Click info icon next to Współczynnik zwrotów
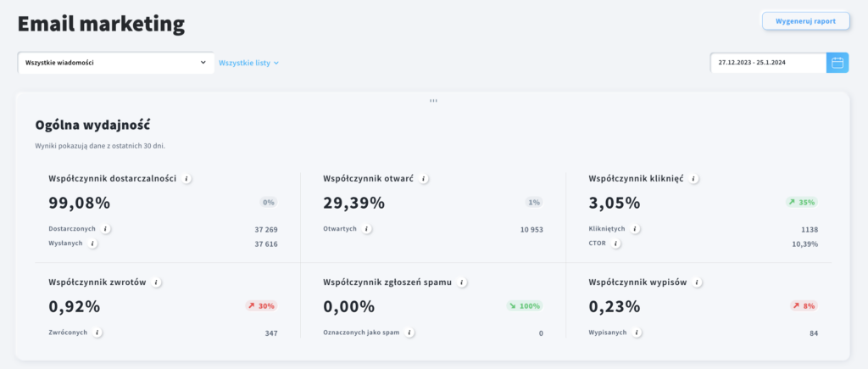Image resolution: width=868 pixels, height=369 pixels. coord(157,282)
